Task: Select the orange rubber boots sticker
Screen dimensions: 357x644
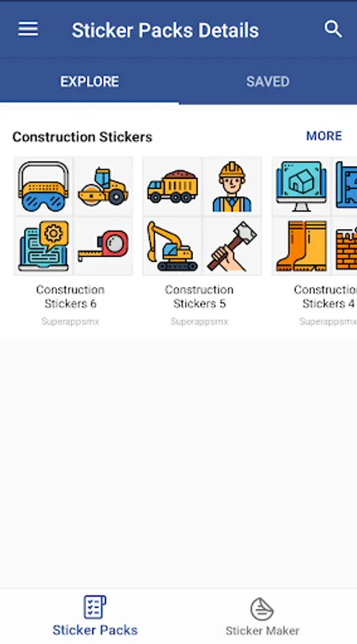Action: 301,245
